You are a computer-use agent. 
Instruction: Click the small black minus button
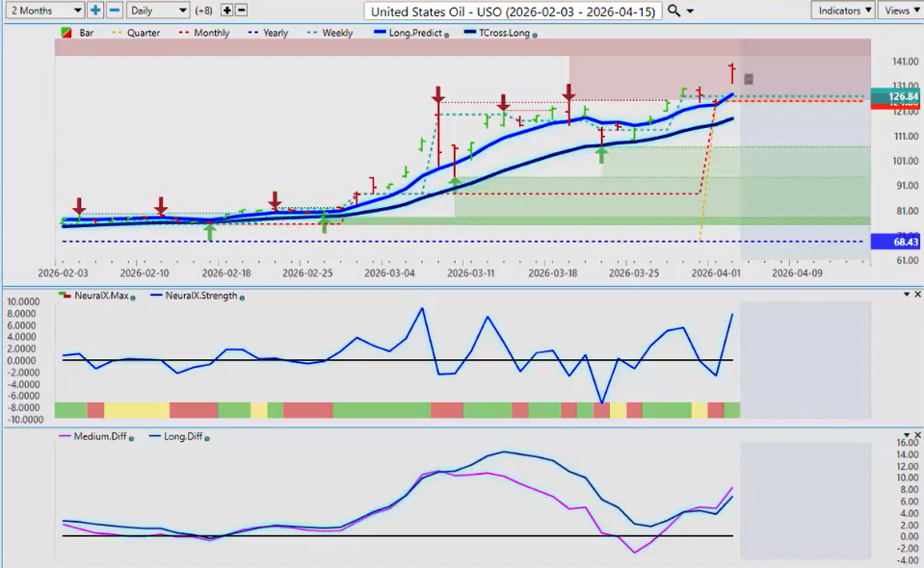click(x=241, y=11)
